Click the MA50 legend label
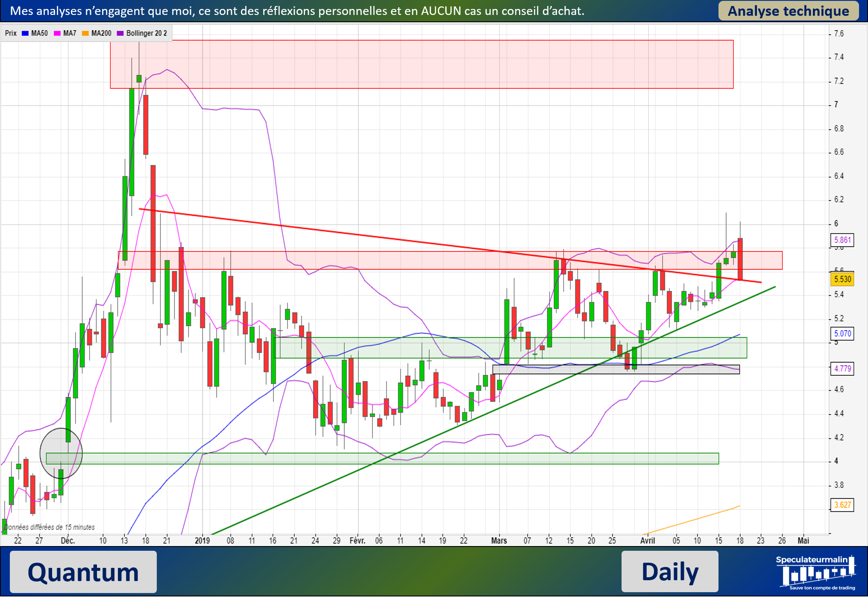This screenshot has width=868, height=602. [39, 33]
